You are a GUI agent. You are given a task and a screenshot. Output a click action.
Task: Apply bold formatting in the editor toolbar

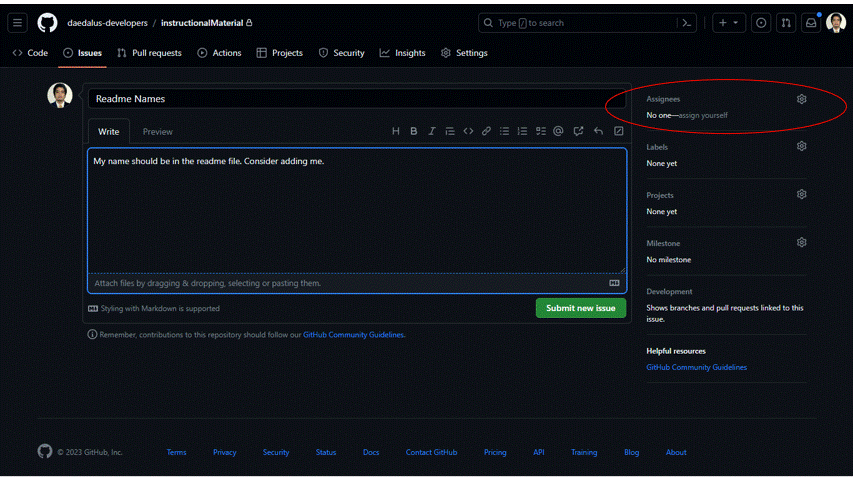pyautogui.click(x=414, y=131)
